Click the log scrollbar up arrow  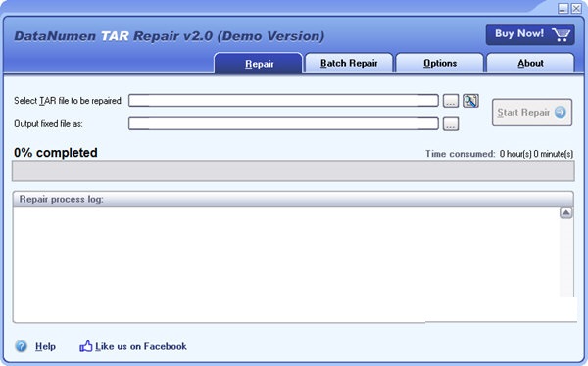click(565, 213)
